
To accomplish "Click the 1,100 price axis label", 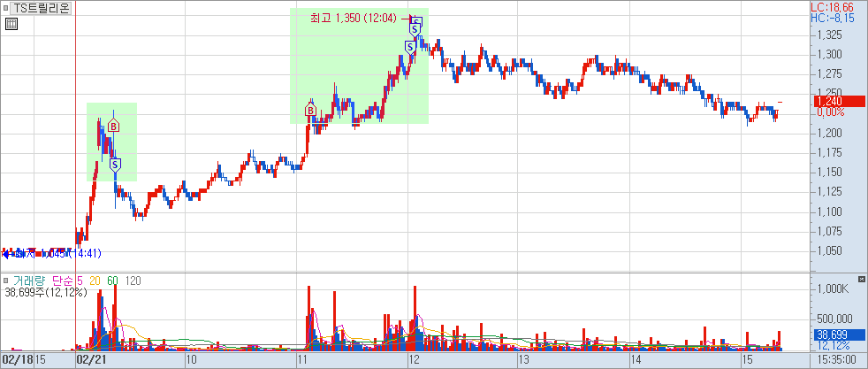I will [829, 211].
